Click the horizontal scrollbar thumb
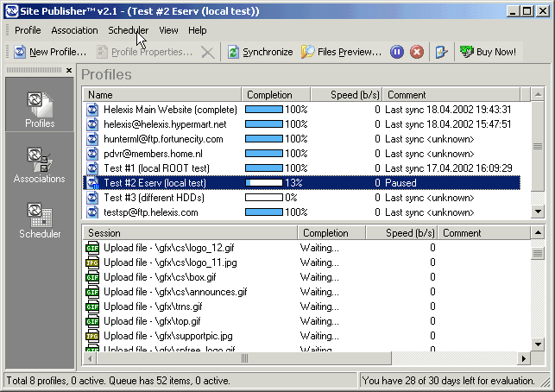 [244, 358]
